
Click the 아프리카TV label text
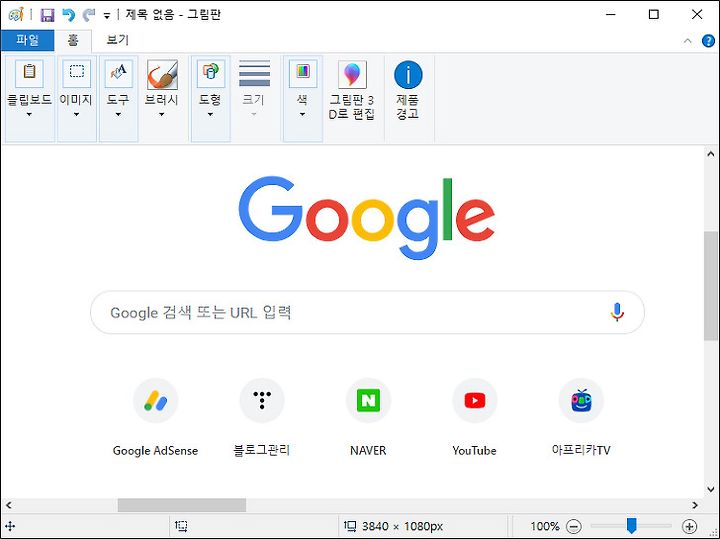(581, 450)
